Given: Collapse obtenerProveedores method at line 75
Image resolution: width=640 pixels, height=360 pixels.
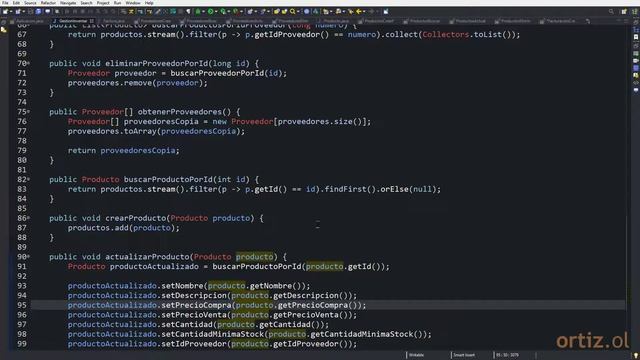Looking at the screenshot, I should point(29,112).
